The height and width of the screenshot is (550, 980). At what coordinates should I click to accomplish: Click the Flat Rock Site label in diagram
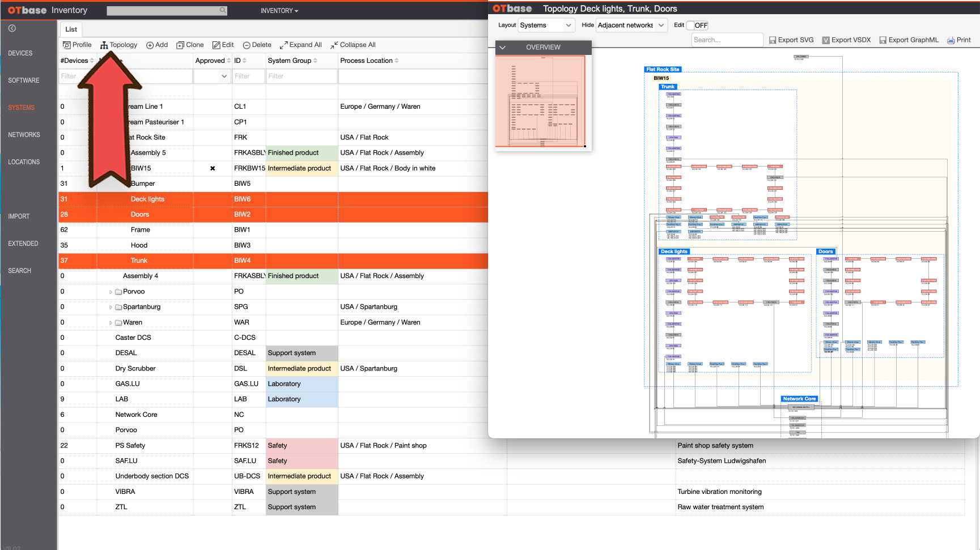click(663, 69)
